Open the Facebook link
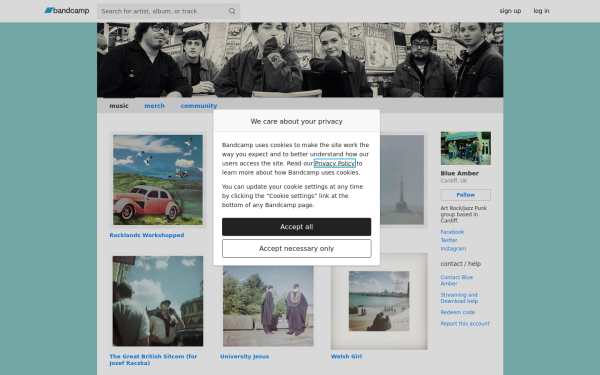This screenshot has height=375, width=600. 452,232
